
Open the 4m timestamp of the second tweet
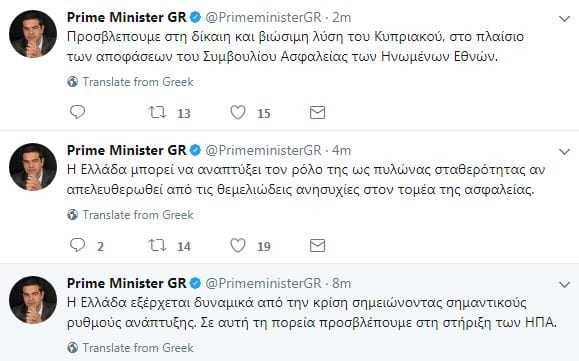pos(342,150)
